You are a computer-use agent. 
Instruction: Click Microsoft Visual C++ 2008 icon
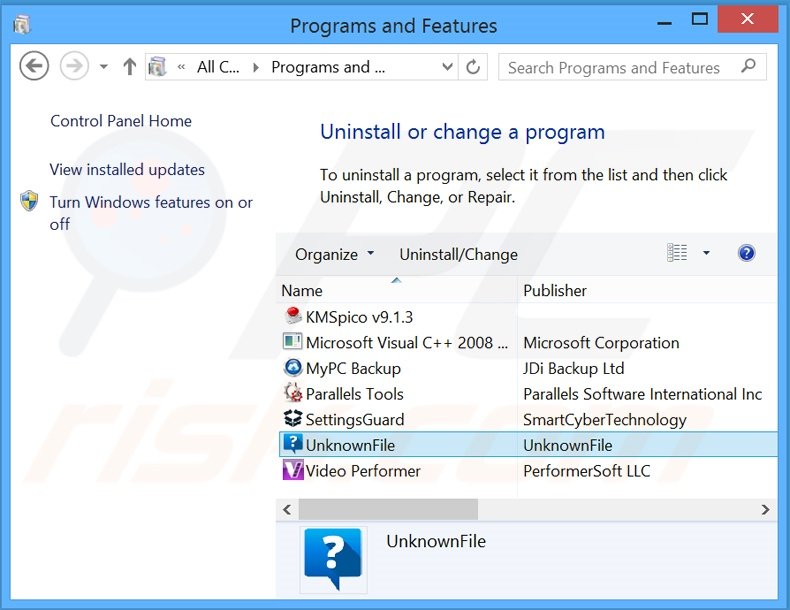(x=293, y=342)
